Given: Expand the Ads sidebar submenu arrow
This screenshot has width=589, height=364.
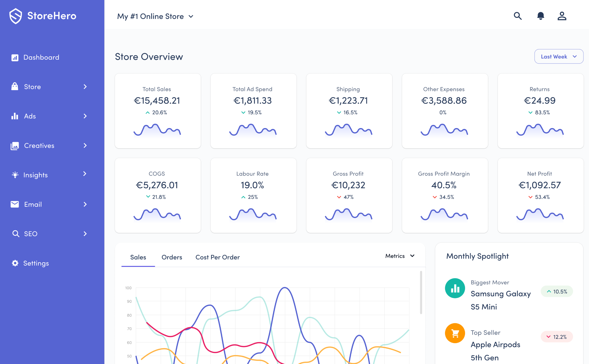Looking at the screenshot, I should (x=85, y=116).
